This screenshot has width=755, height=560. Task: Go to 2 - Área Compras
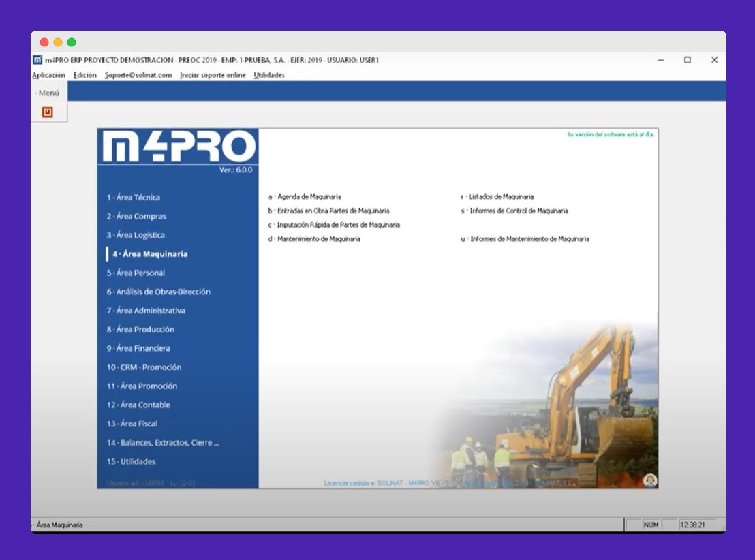[136, 216]
